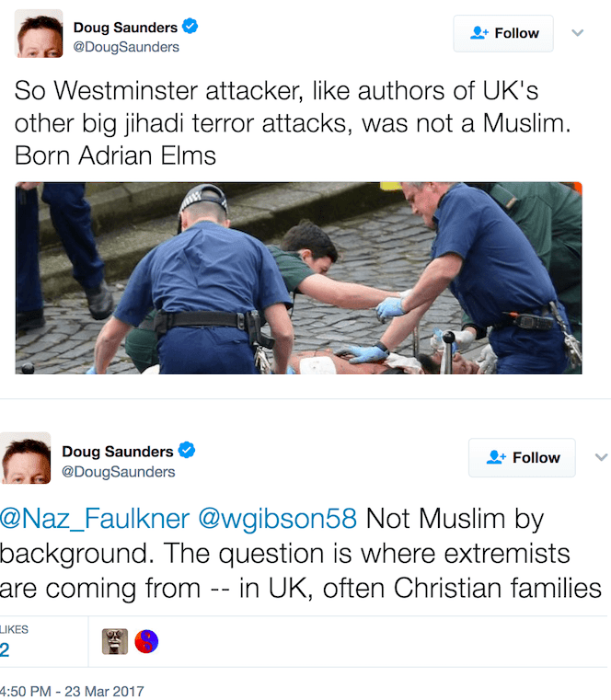Click the Doug Saunders name in first tweet
The width and height of the screenshot is (611, 700).
point(125,28)
